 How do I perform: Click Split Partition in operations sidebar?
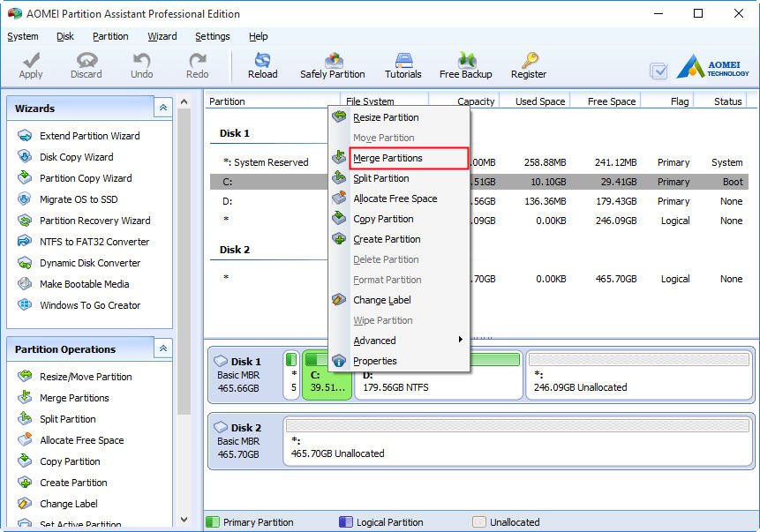(68, 419)
